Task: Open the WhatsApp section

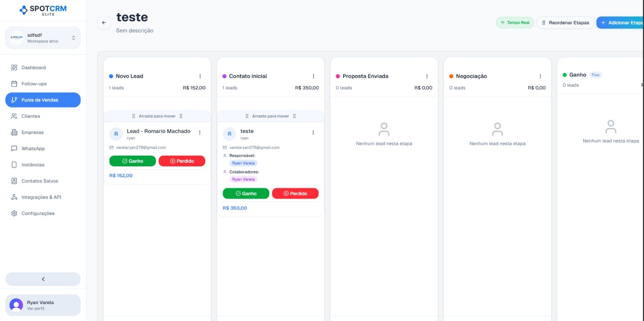Action: coord(33,149)
